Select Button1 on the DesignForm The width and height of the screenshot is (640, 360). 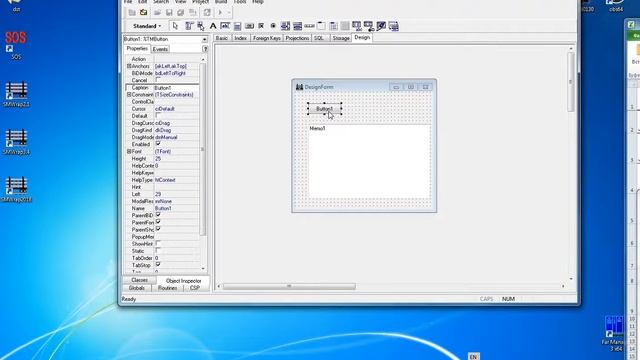(x=324, y=109)
